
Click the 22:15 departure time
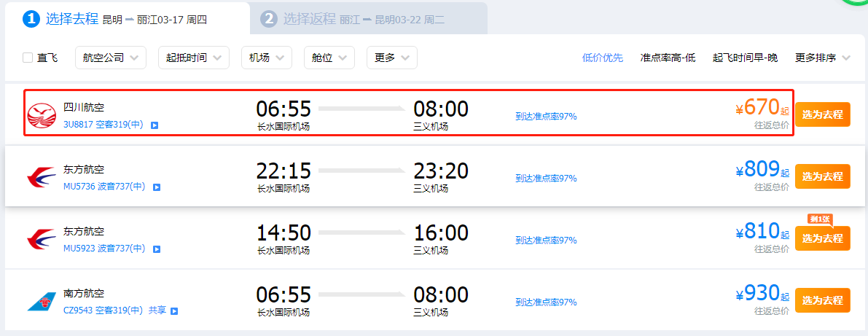point(284,171)
